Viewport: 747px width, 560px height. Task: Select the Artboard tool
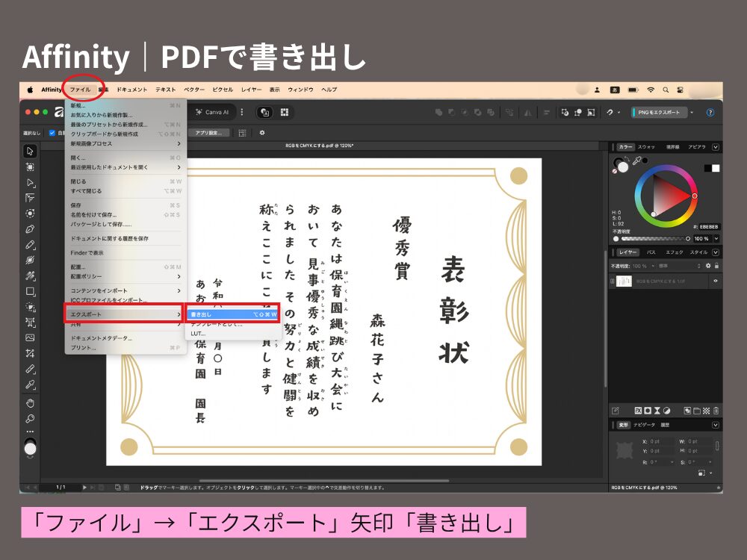[30, 167]
